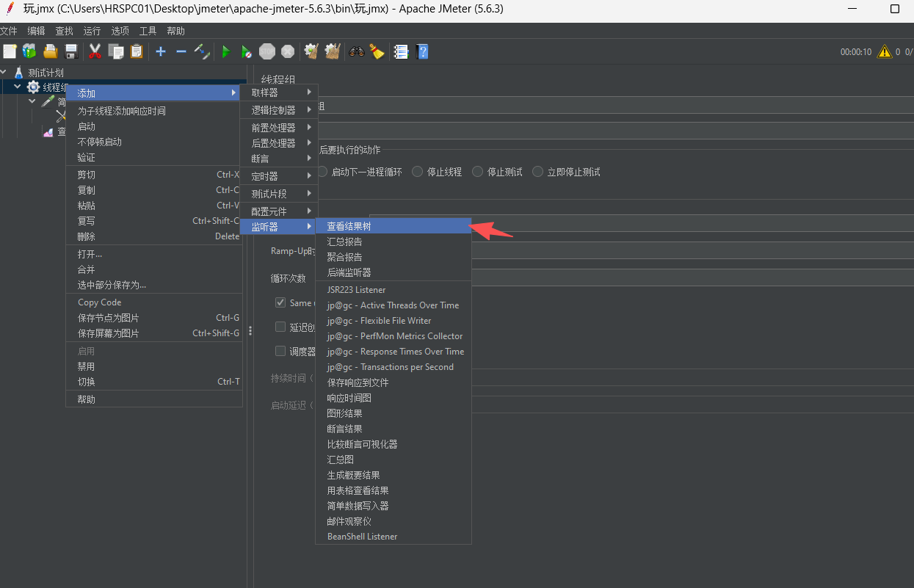The image size is (914, 588).
Task: Expand the 后置处理器 submenu
Action: 279,143
